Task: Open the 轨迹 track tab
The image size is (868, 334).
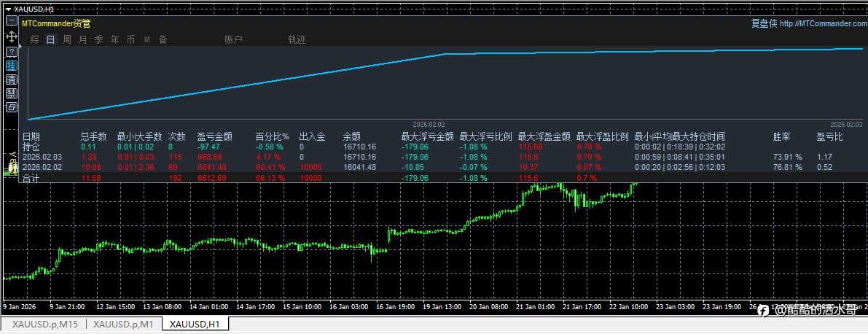Action: coord(297,39)
